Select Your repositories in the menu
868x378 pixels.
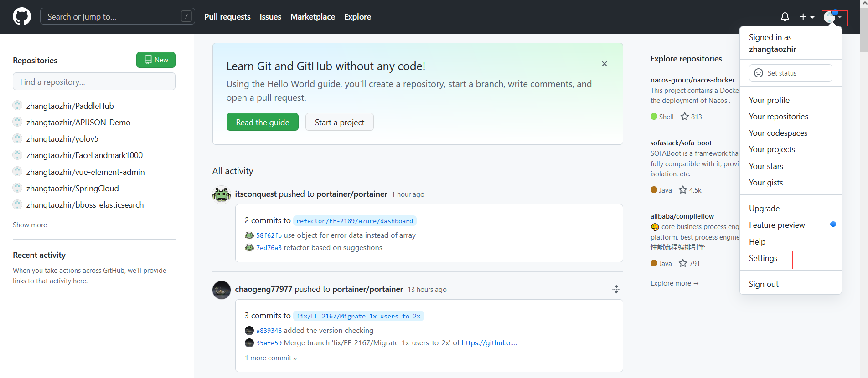click(778, 117)
